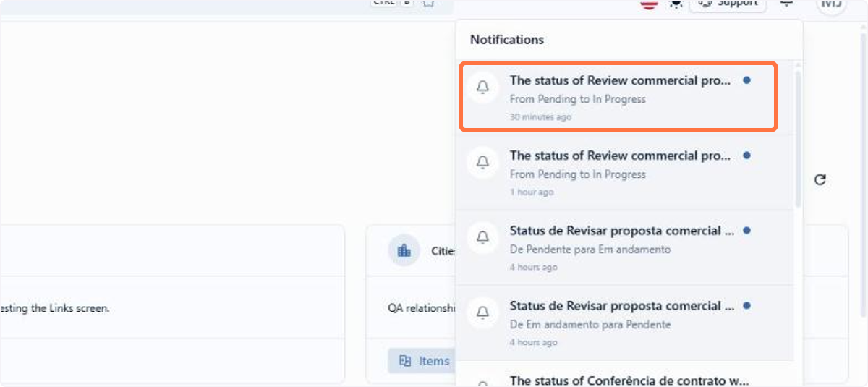Click the refresh icon right of the notifications panel
Viewport: 868px width, 387px height.
point(820,179)
